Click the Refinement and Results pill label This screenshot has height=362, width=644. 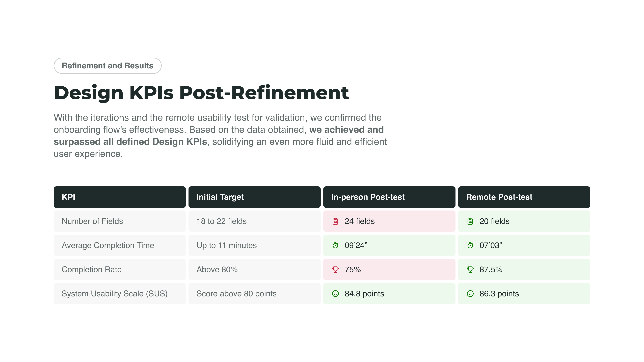[108, 66]
